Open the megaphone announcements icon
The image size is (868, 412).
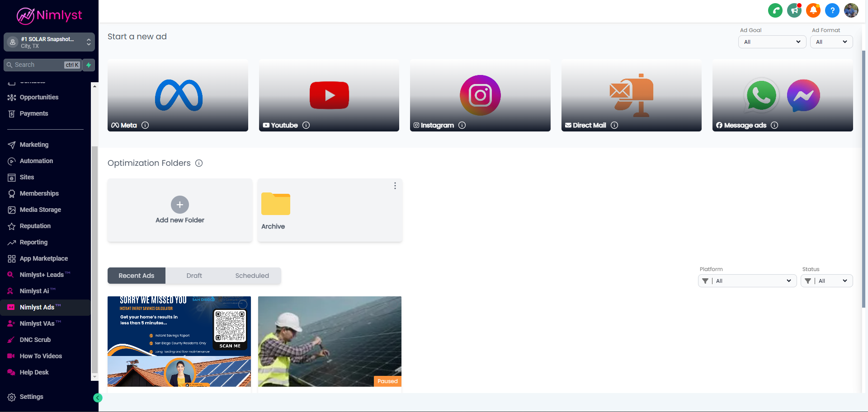tap(794, 10)
